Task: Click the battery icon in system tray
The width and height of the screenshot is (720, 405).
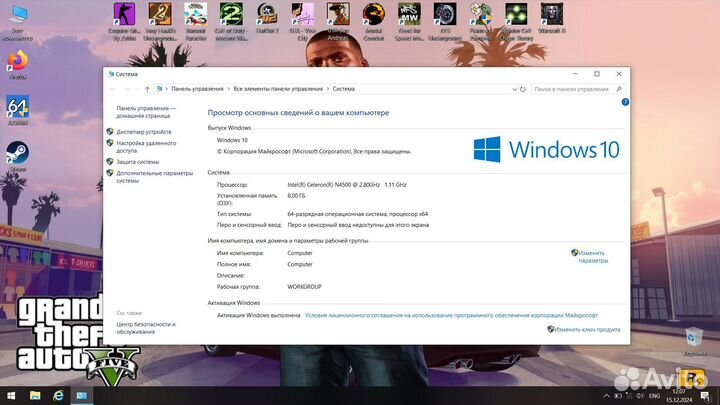Action: [x=618, y=396]
